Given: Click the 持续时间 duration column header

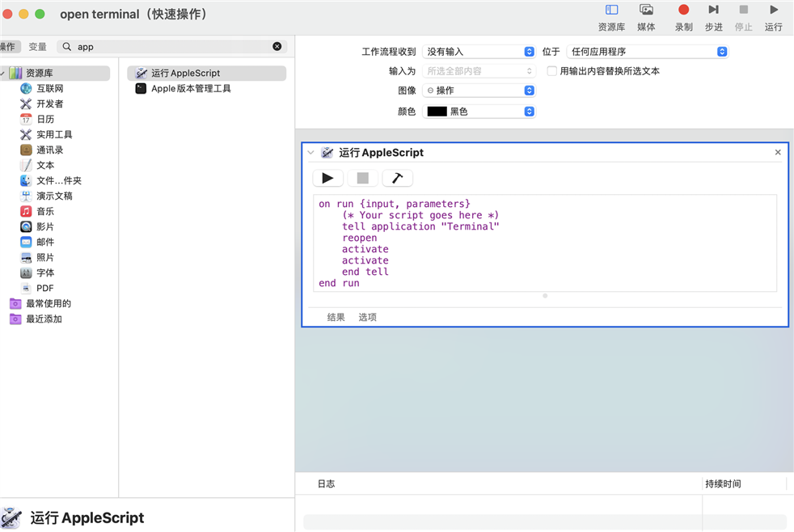Looking at the screenshot, I should 723,484.
